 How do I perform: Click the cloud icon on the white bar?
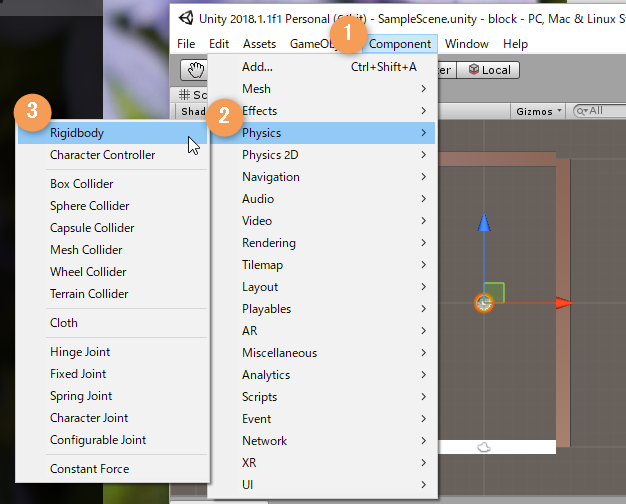click(x=484, y=447)
